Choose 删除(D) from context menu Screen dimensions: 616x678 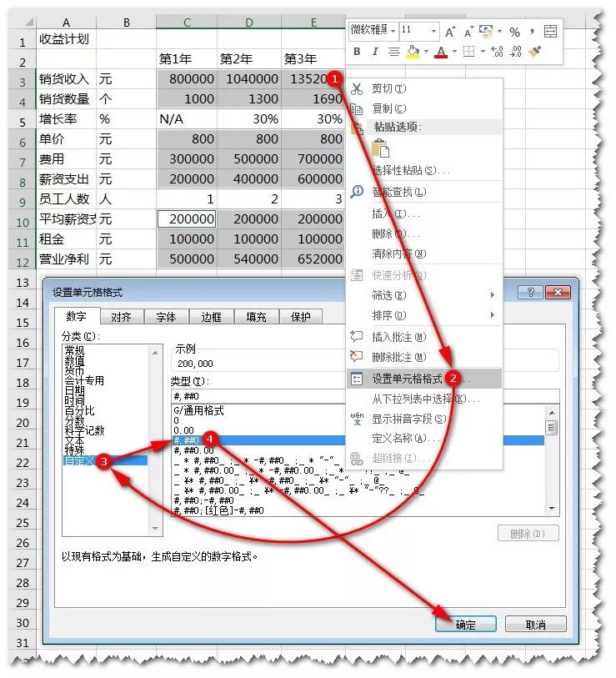(424, 234)
